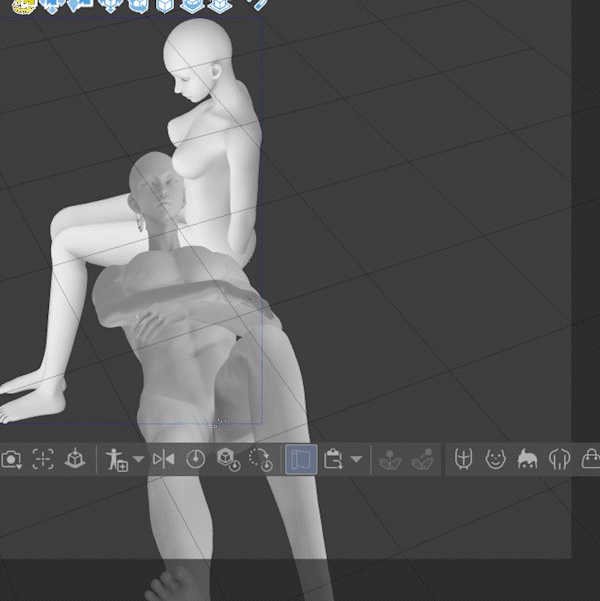Screen dimensions: 600x601
Task: Open body shape adjustment torso icon
Action: point(464,459)
